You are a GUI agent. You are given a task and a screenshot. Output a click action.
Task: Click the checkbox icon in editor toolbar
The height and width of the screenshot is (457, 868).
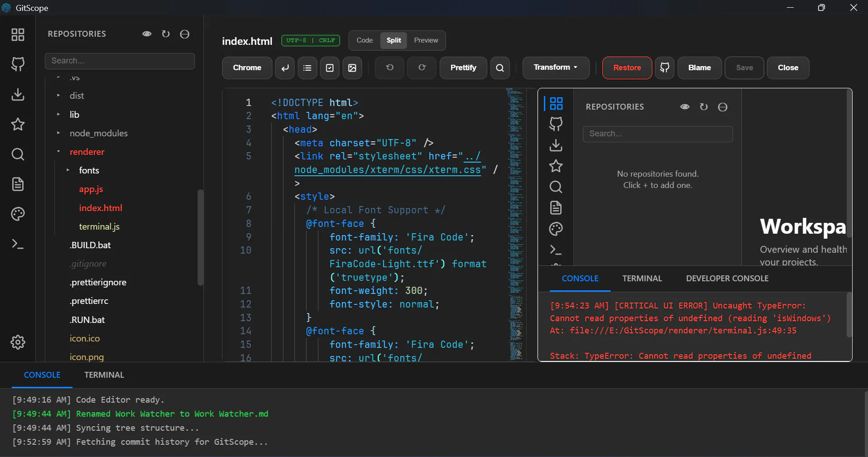point(330,68)
